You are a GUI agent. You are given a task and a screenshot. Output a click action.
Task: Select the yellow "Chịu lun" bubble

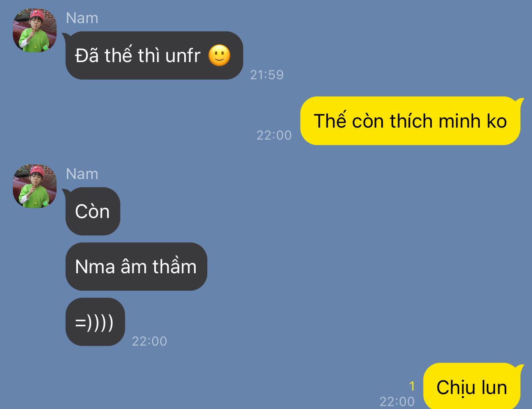(472, 386)
